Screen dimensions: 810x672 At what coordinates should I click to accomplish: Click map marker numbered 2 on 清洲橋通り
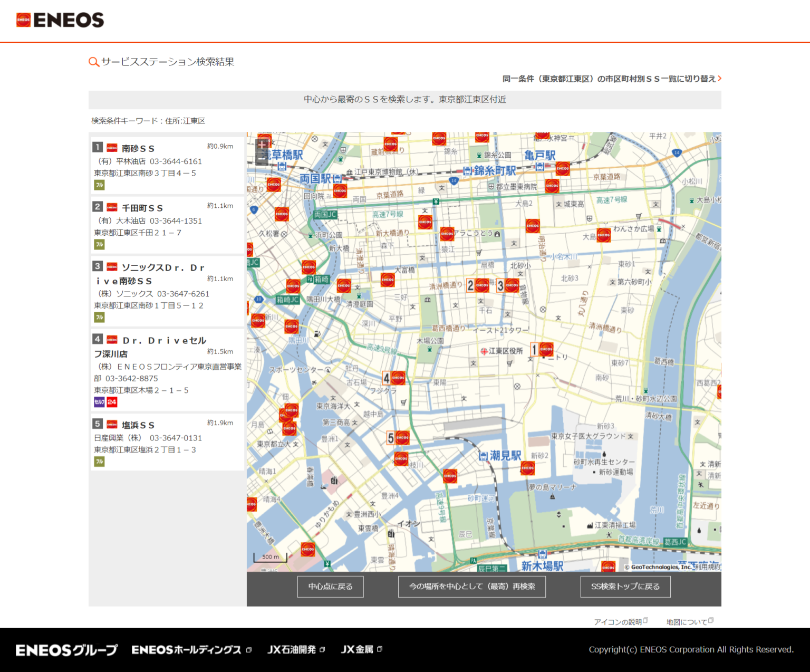482,285
